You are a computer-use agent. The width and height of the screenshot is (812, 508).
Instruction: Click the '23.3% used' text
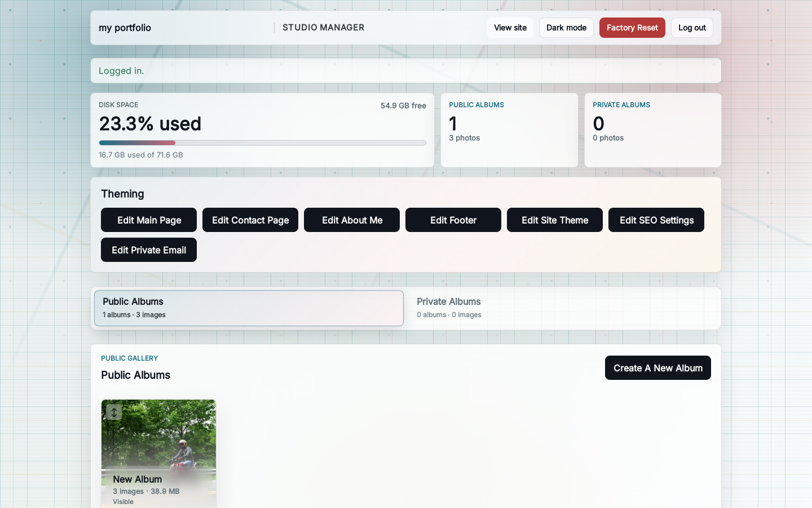point(150,124)
